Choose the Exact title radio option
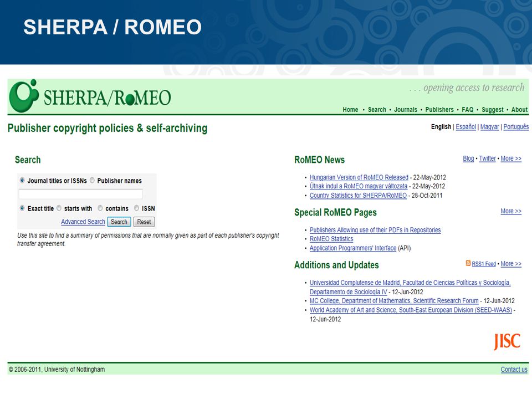This screenshot has height=399, width=532. pos(22,208)
